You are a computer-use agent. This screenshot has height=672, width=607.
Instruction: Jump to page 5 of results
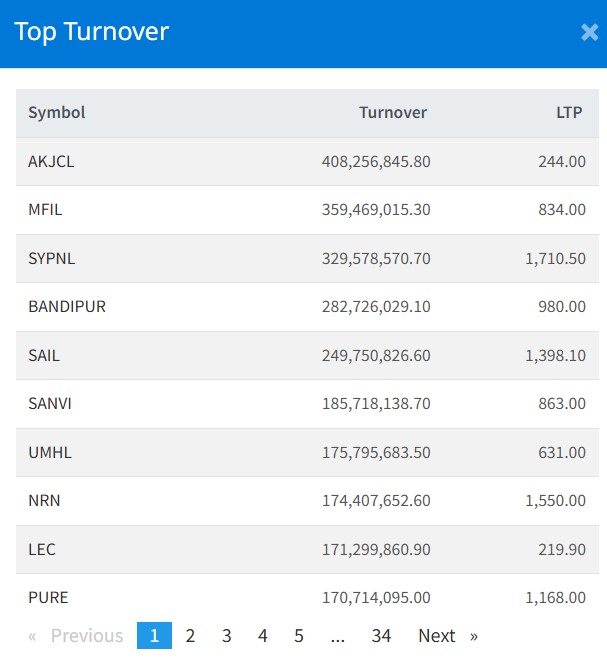click(x=299, y=636)
